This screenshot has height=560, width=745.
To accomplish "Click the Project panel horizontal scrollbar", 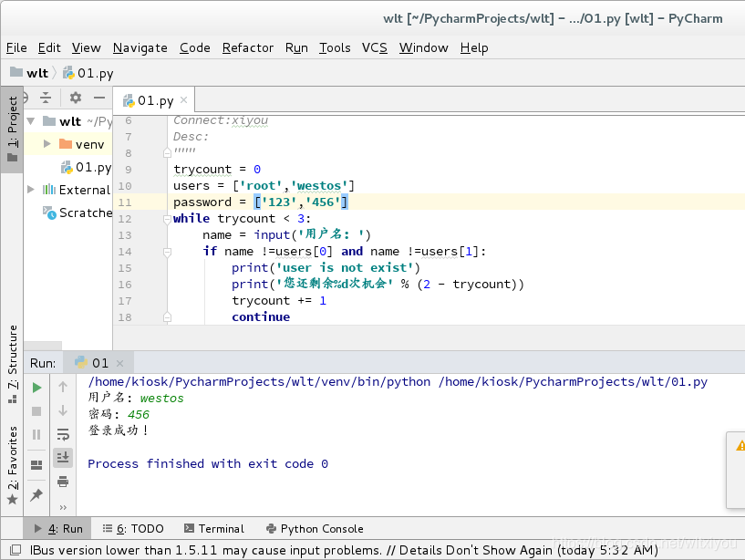I will [43, 345].
